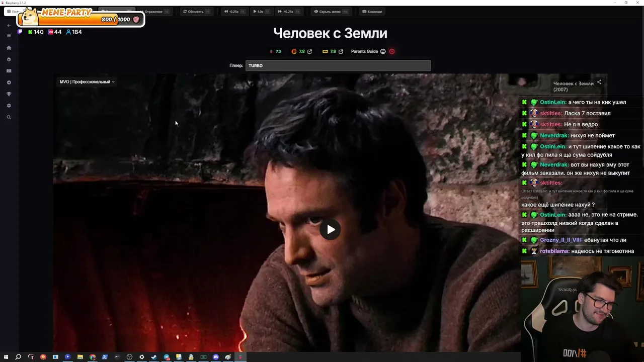
Task: Open the trending flame icon in sidebar
Action: (9, 59)
